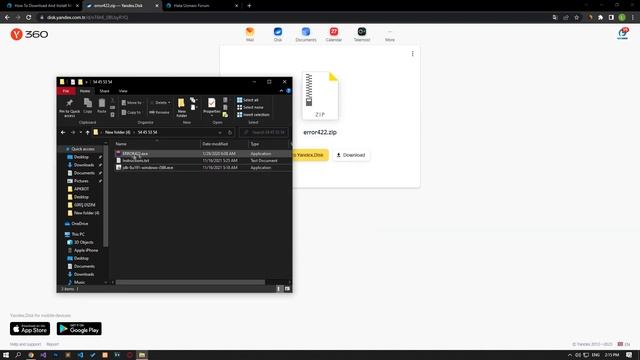Switch to the View ribbon tab
The width and height of the screenshot is (640, 360).
(123, 91)
